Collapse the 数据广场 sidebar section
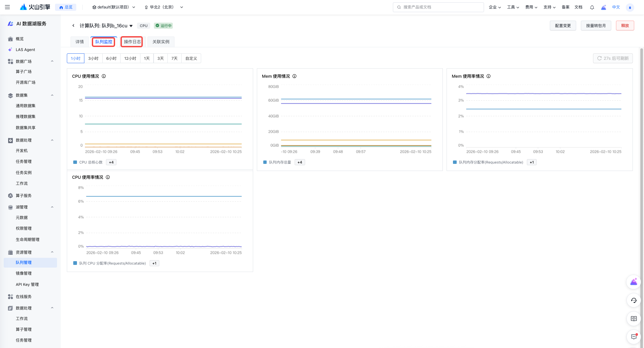Viewport: 644px width, 348px height. coord(52,61)
